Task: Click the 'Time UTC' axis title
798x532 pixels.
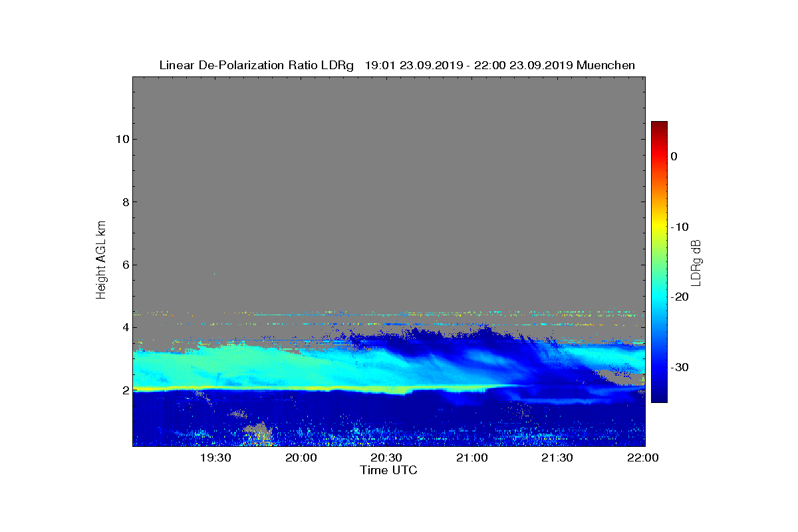Action: [389, 470]
